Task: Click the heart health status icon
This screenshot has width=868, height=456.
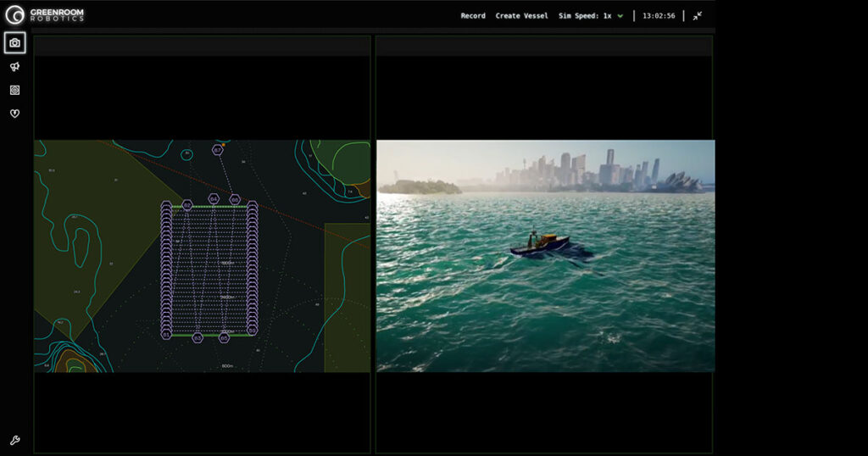Action: tap(14, 114)
